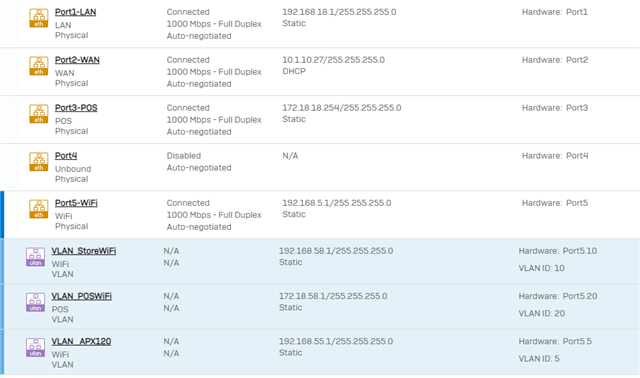Collapse Port5-WiFi using its blue side bar

(x=2, y=215)
